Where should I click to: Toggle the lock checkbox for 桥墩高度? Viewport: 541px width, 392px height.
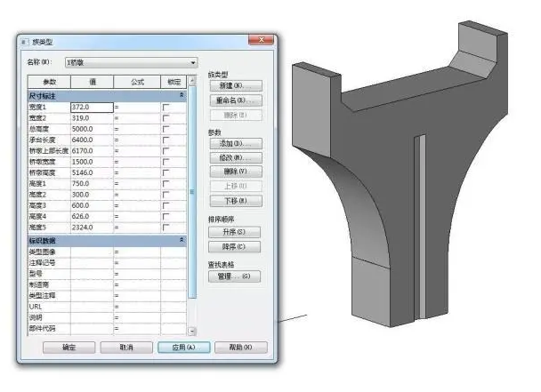point(166,172)
